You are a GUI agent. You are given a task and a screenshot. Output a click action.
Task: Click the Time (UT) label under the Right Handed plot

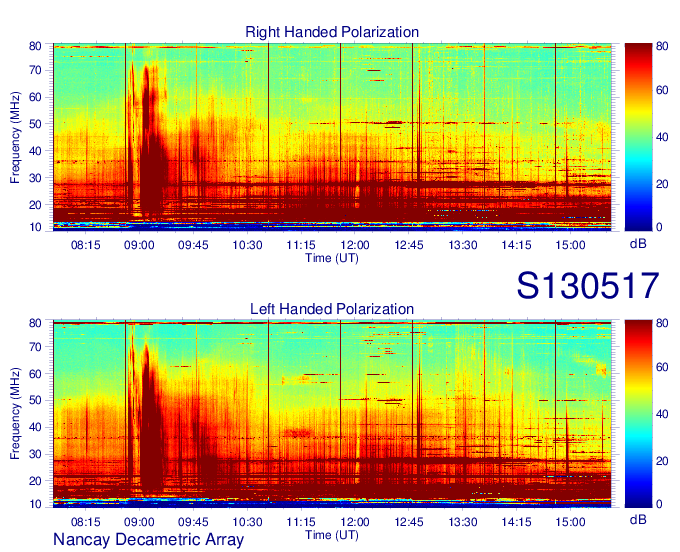click(332, 258)
